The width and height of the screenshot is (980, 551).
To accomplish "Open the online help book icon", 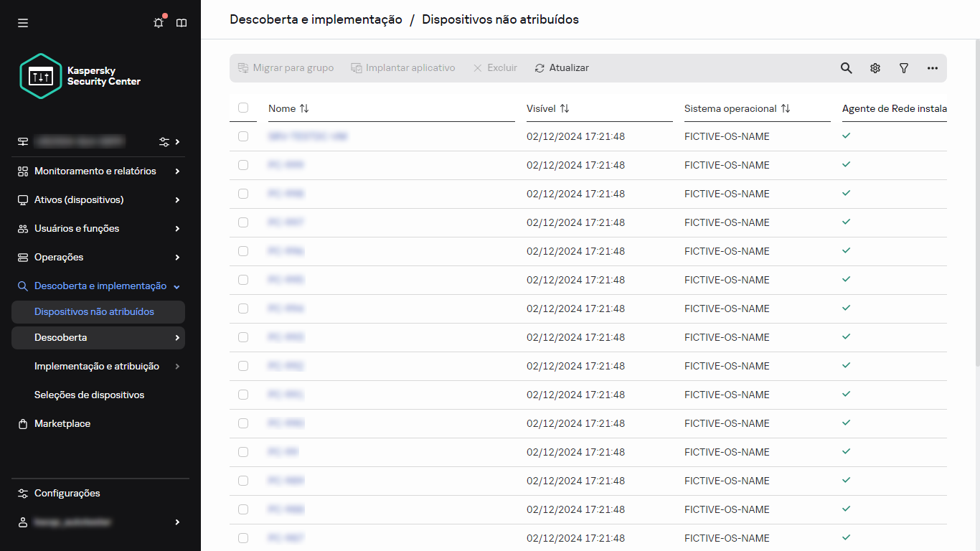I will [181, 22].
